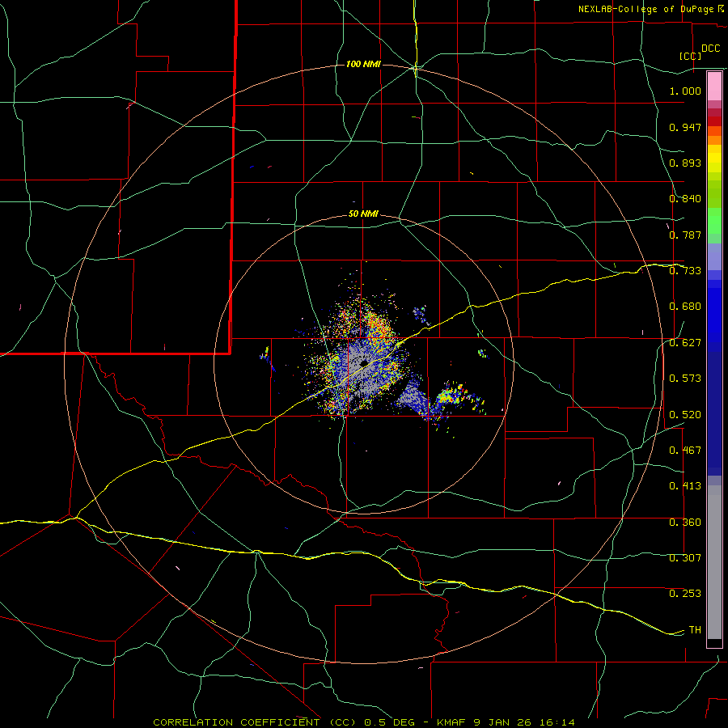Click the 0.520 scale value
Image resolution: width=728 pixels, height=728 pixels.
click(685, 415)
